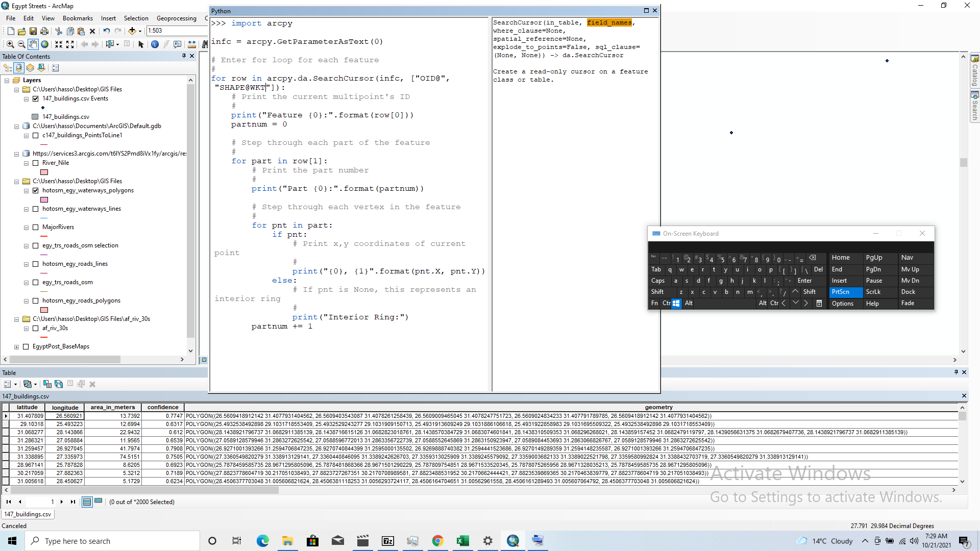980x551 pixels.
Task: Select the Pan tool
Action: 33,44
